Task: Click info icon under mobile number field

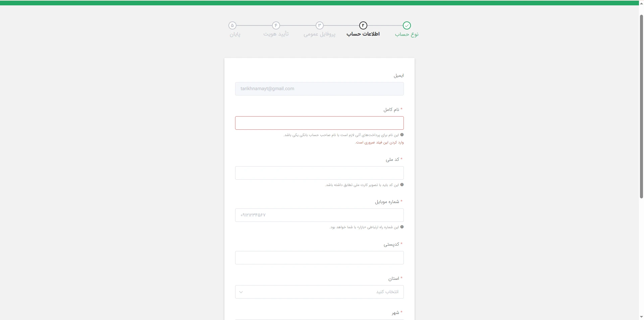Action: pos(402,227)
